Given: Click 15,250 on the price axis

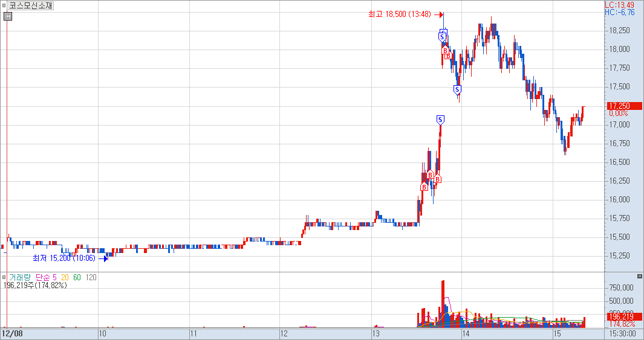Looking at the screenshot, I should point(619,256).
